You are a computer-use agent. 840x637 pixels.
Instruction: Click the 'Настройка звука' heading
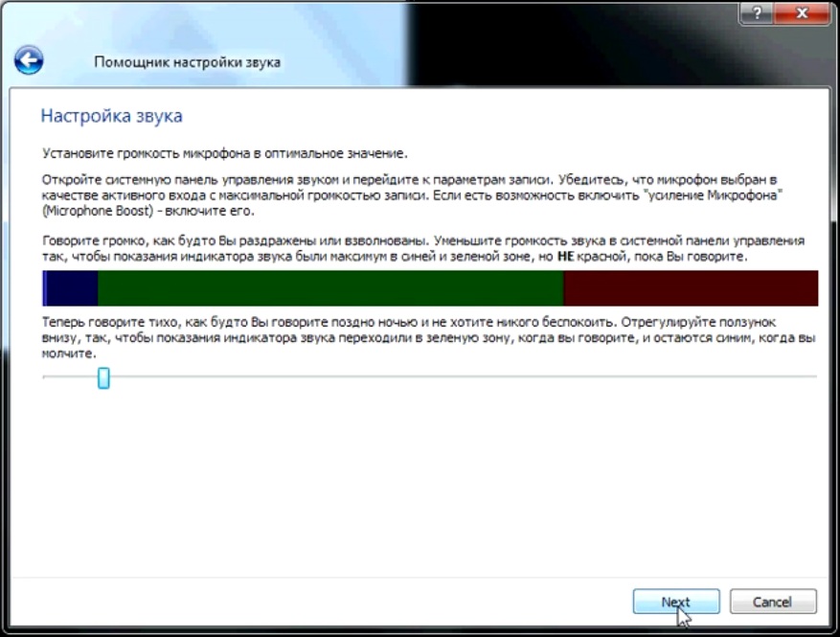point(111,116)
